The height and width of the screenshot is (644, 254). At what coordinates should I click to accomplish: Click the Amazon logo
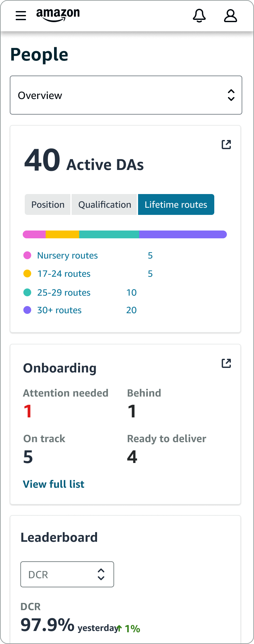point(58,14)
